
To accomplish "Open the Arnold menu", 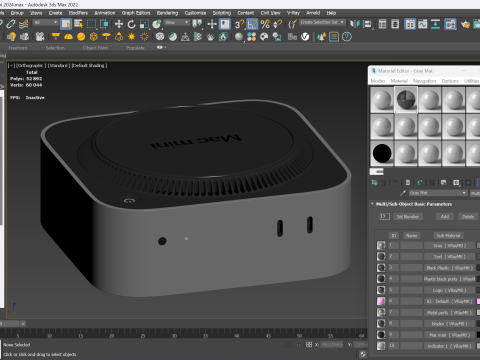I will pyautogui.click(x=313, y=13).
